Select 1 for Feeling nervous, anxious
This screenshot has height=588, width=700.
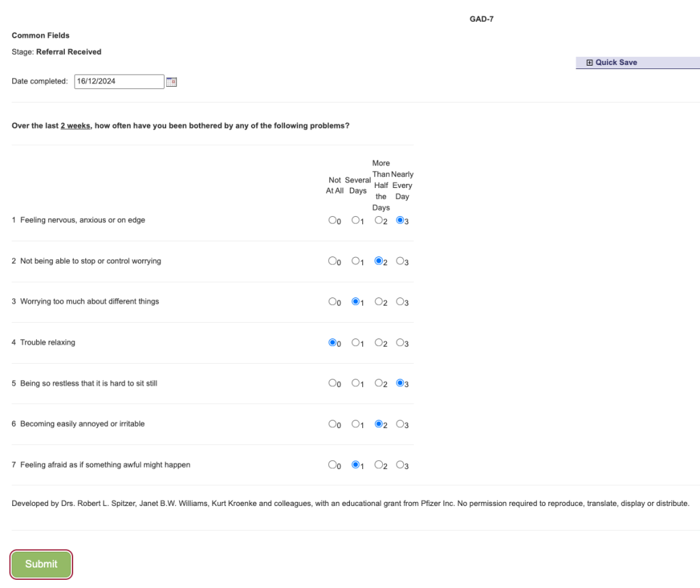tap(355, 220)
